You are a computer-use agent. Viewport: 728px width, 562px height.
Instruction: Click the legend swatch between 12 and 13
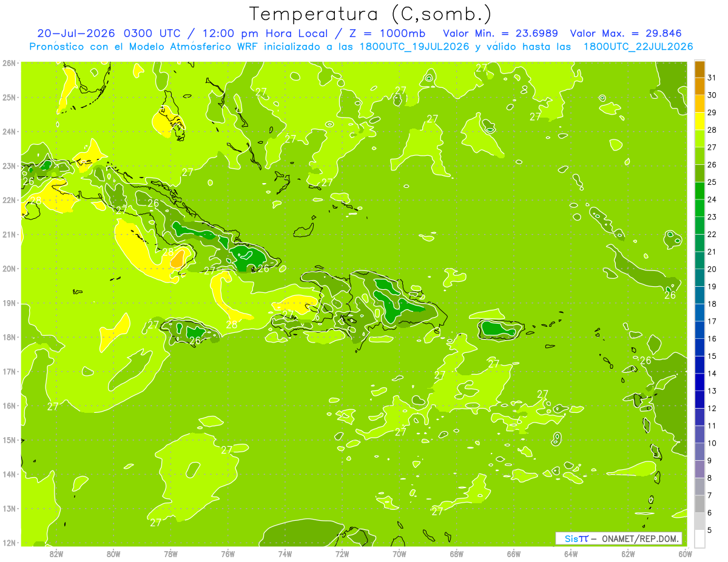pyautogui.click(x=699, y=400)
